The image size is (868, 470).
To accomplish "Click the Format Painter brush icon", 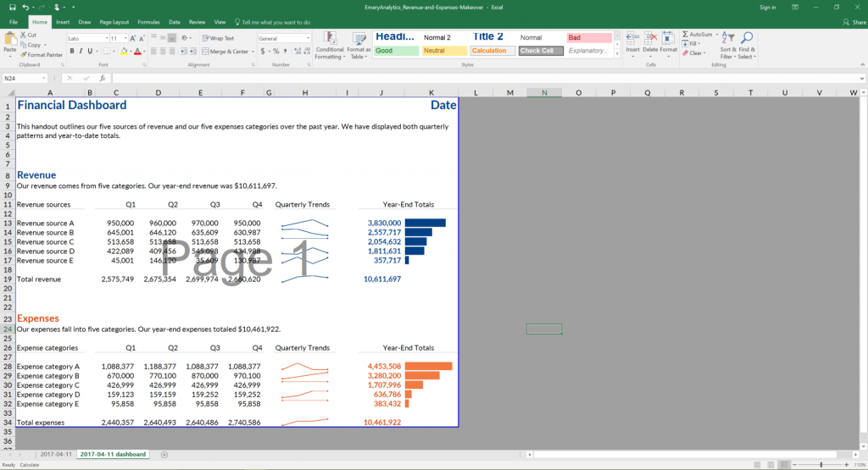I will click(24, 54).
